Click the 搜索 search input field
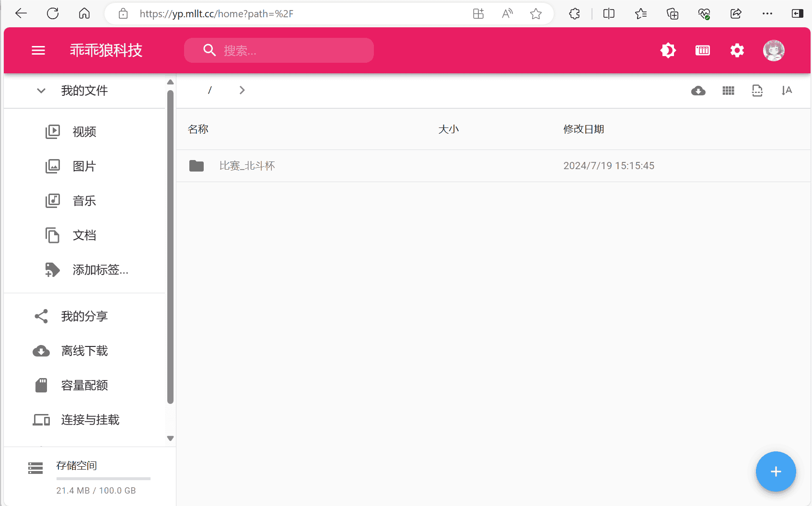The image size is (812, 506). coord(278,50)
